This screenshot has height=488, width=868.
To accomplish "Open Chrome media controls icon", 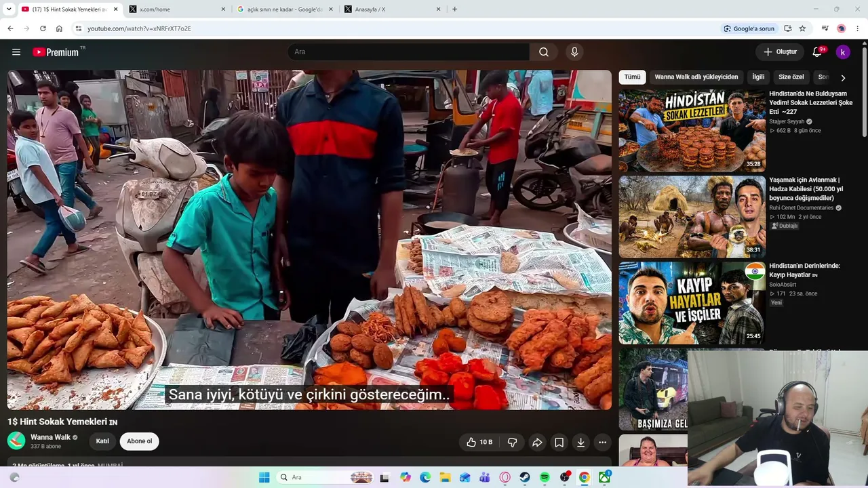I will click(825, 28).
